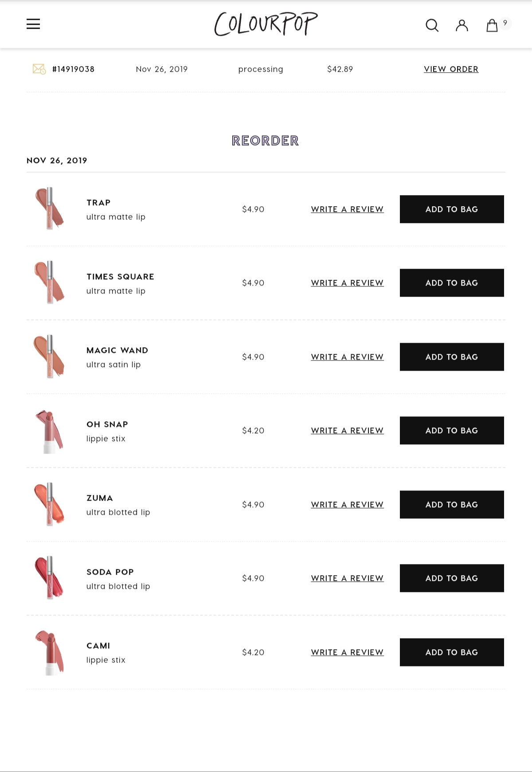This screenshot has width=532, height=772.
Task: Add Trap ultra matte lip to bag
Action: (x=452, y=209)
